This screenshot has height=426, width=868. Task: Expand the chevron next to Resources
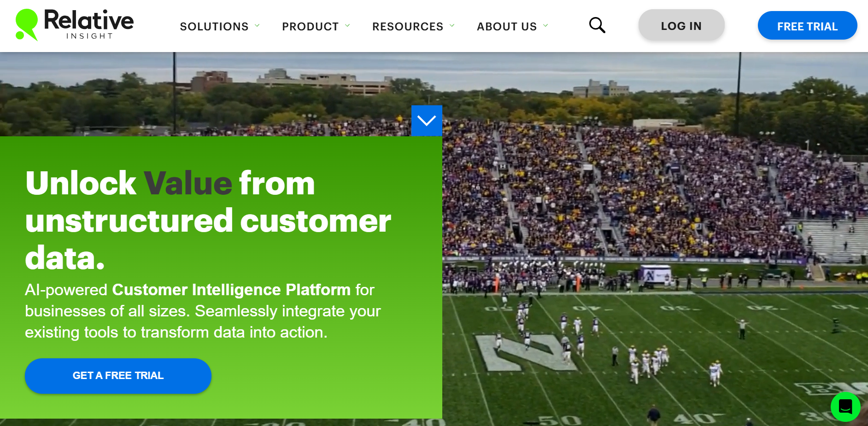coord(452,26)
